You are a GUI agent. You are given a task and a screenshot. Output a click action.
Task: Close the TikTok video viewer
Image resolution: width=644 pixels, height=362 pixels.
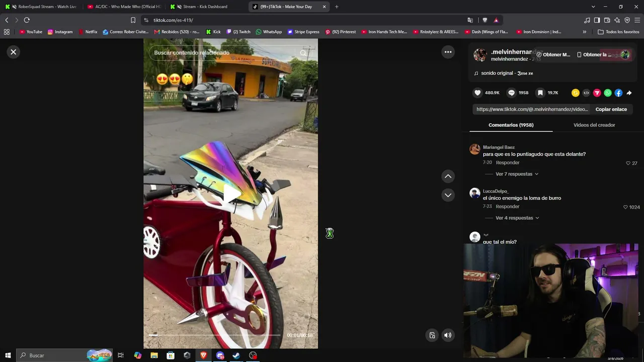pos(14,52)
